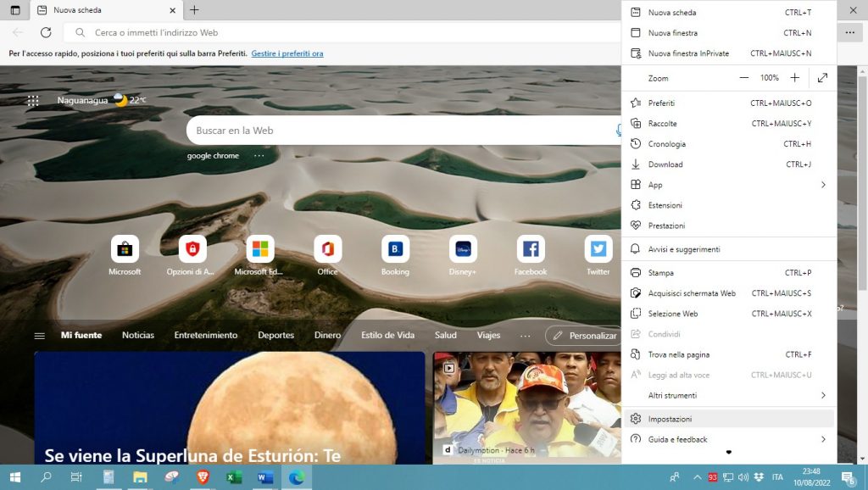
Task: Click the Gestire i preferiti ora link
Action: [x=287, y=53]
